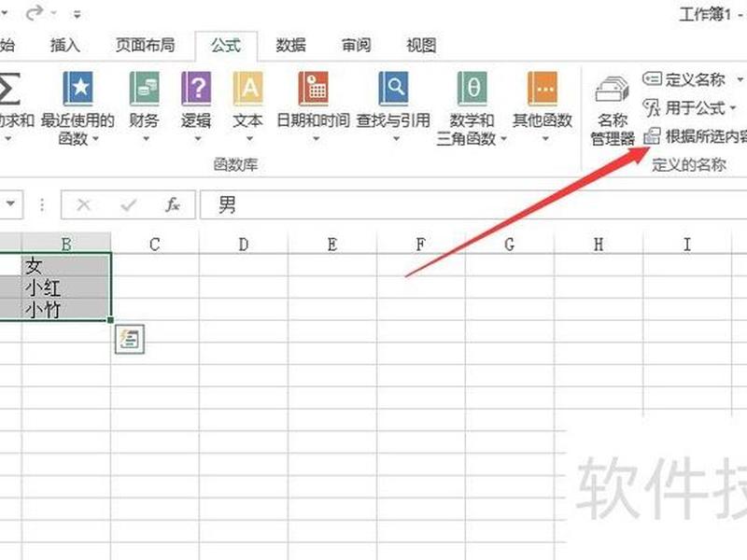747x560 pixels.
Task: Click in the formula bar showing 男
Action: click(473, 204)
